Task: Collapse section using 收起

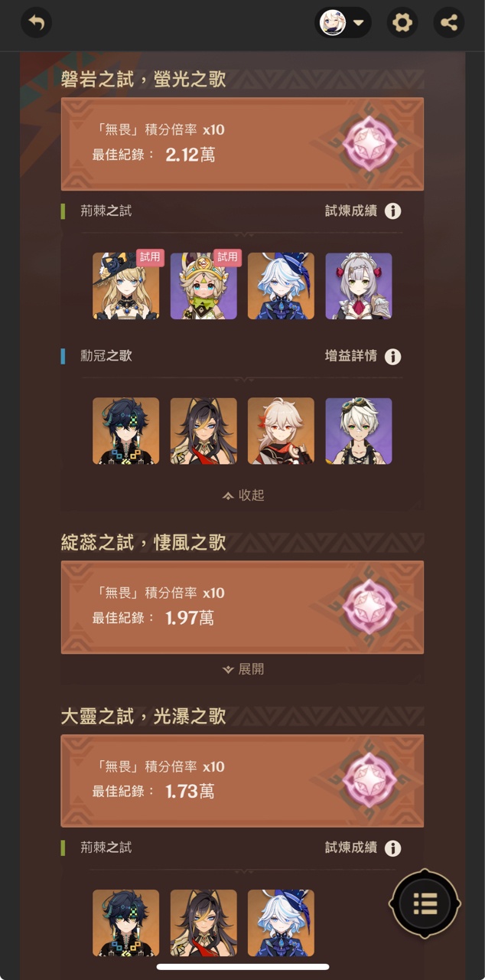Action: 242,495
